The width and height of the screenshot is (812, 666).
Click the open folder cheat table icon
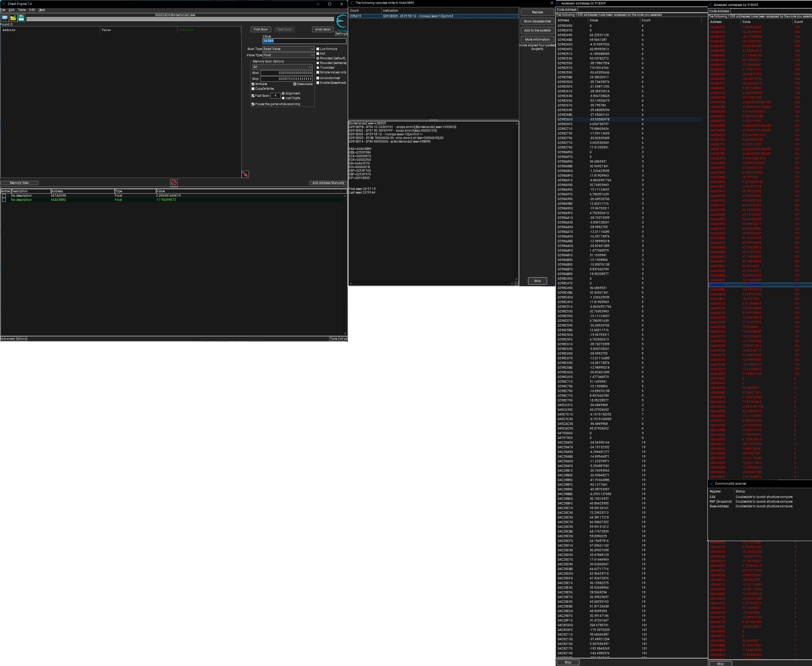(x=13, y=18)
